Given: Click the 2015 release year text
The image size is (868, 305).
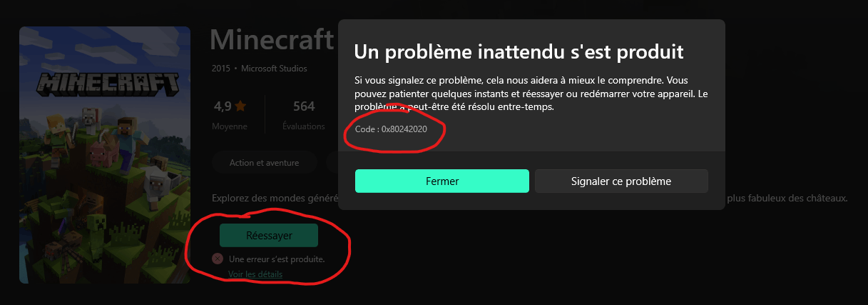Looking at the screenshot, I should [221, 69].
